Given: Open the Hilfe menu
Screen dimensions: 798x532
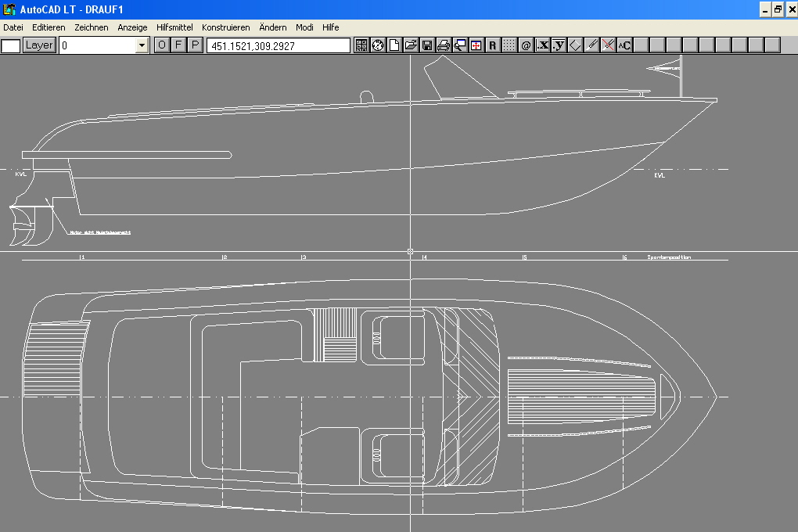Looking at the screenshot, I should [330, 27].
